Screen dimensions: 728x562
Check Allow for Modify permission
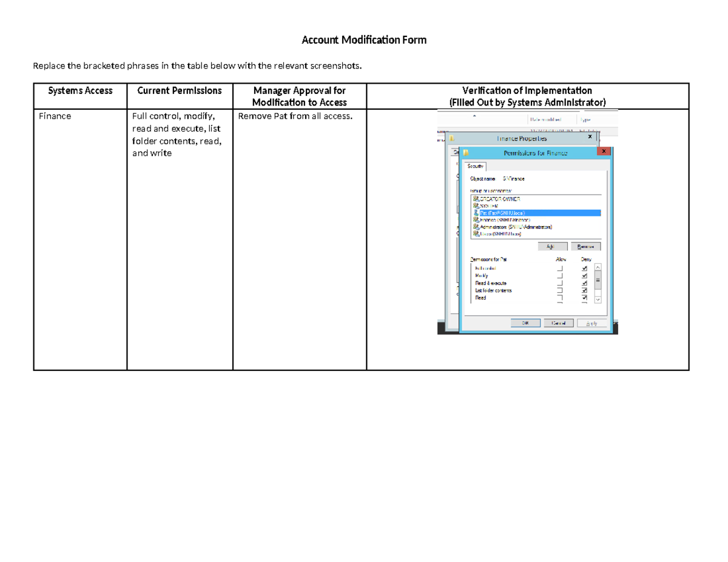pos(560,276)
